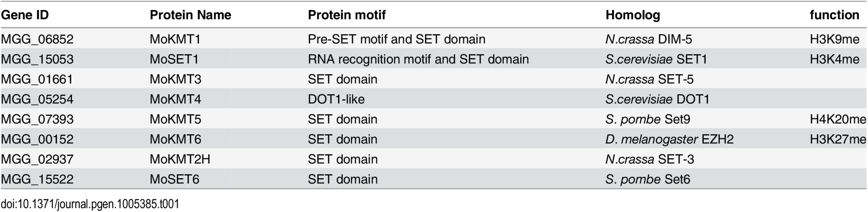This screenshot has width=868, height=212.
Task: Select the N.crassa DIM-5 homolog
Action: pos(649,39)
